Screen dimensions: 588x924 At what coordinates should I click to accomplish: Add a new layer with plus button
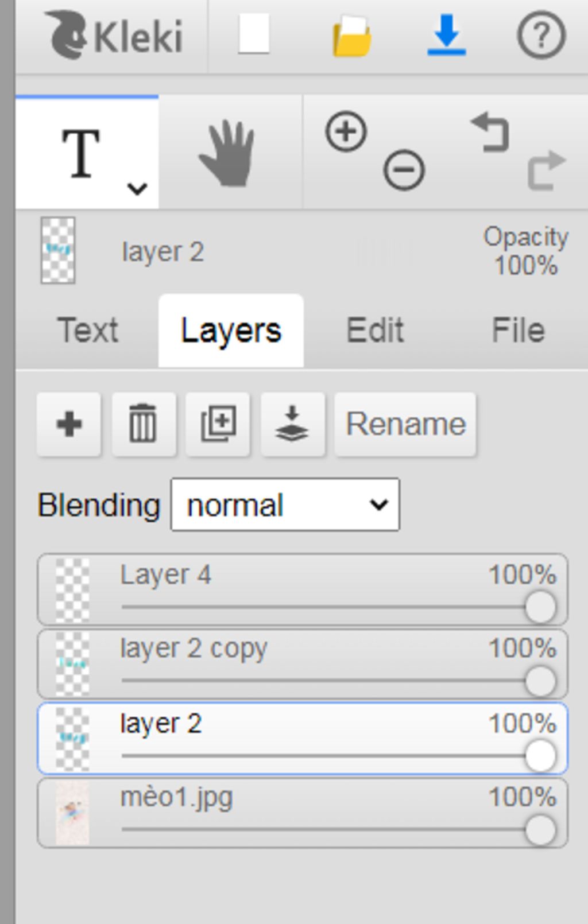pos(69,425)
